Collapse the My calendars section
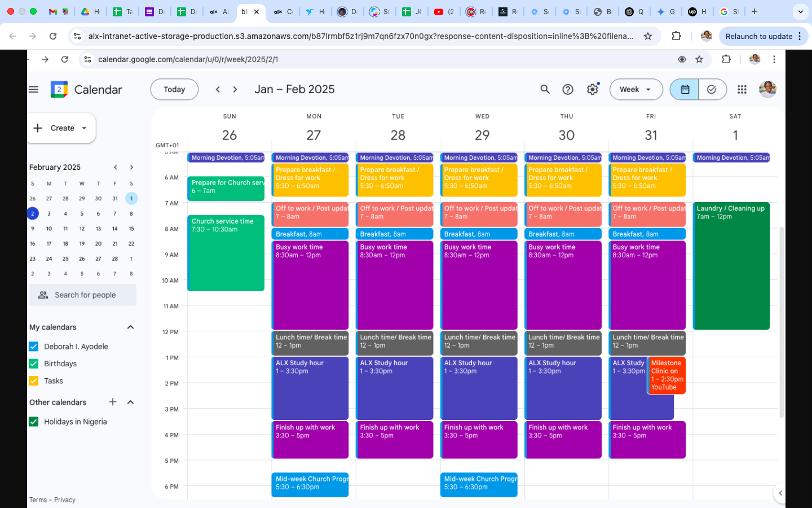 point(131,327)
